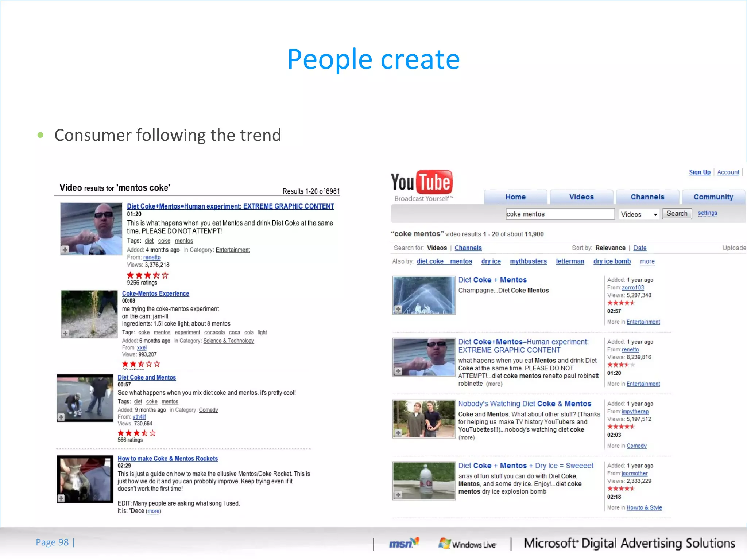The width and height of the screenshot is (747, 560).
Task: Click the star rating above 566 ratings
Action: [x=137, y=433]
